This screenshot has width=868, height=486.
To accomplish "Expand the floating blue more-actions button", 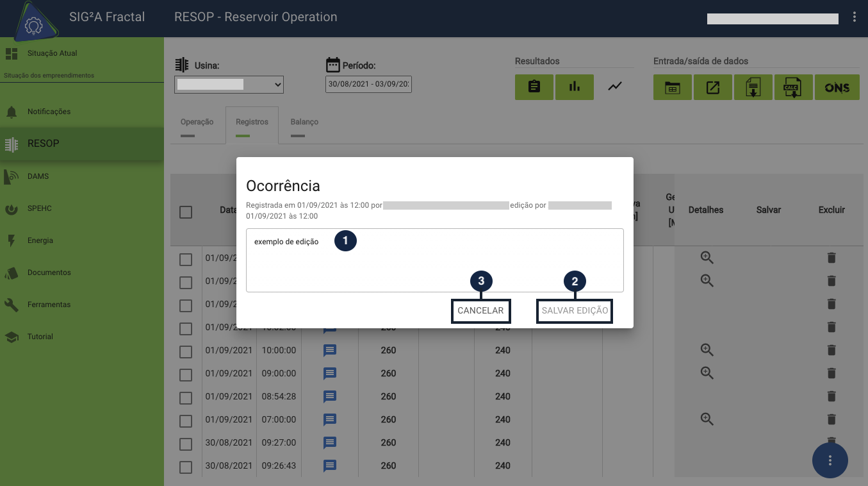I will [x=830, y=460].
